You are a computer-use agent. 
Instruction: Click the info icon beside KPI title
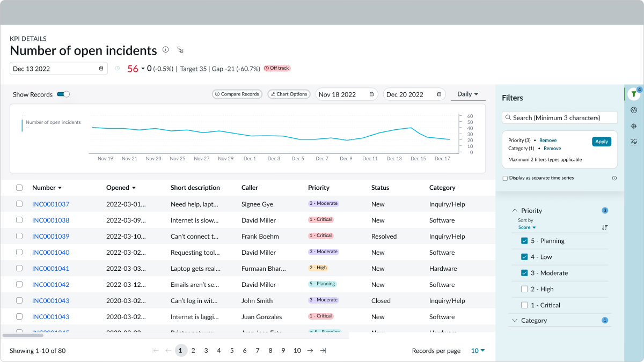[165, 50]
